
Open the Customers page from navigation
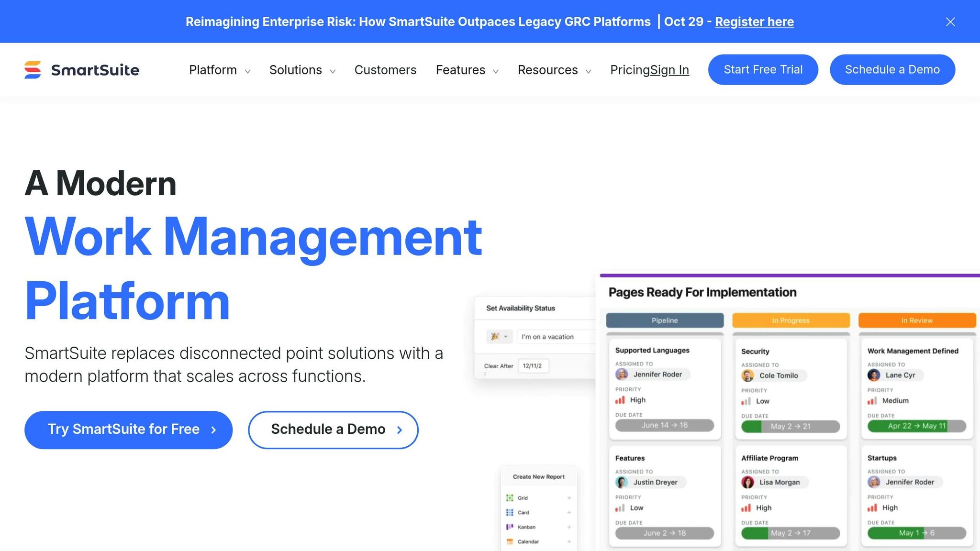tap(385, 70)
